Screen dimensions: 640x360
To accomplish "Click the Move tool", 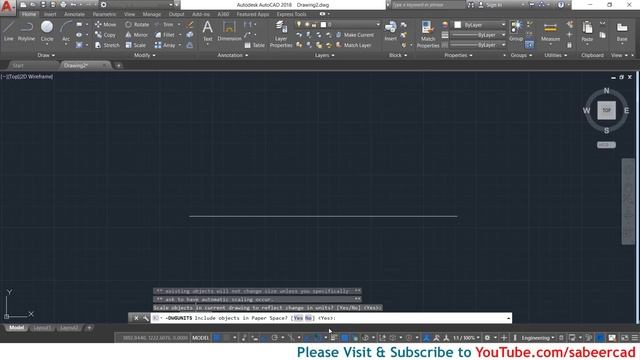I will click(105, 24).
